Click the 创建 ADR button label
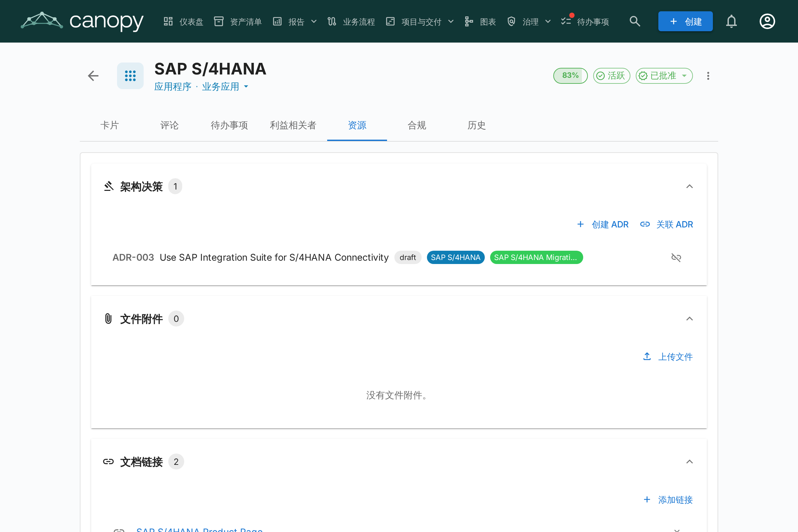Viewport: 798px width, 532px height. pyautogui.click(x=610, y=224)
